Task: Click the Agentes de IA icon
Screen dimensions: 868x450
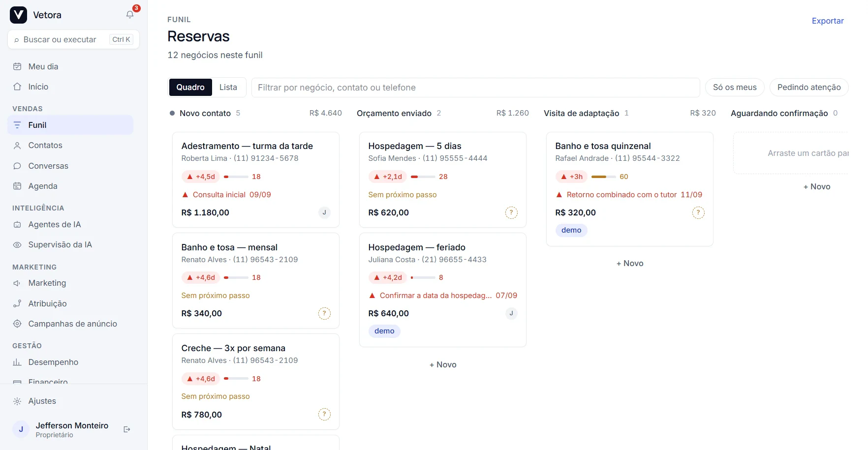Action: pos(17,224)
